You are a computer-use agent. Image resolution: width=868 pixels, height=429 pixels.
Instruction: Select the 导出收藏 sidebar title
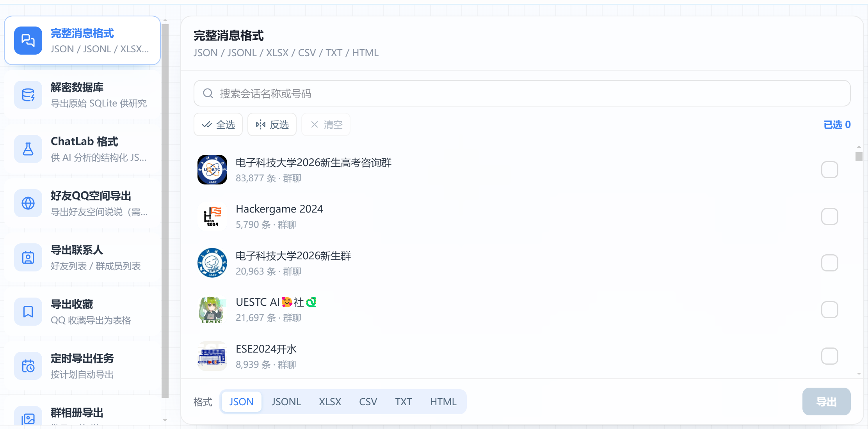click(x=72, y=304)
